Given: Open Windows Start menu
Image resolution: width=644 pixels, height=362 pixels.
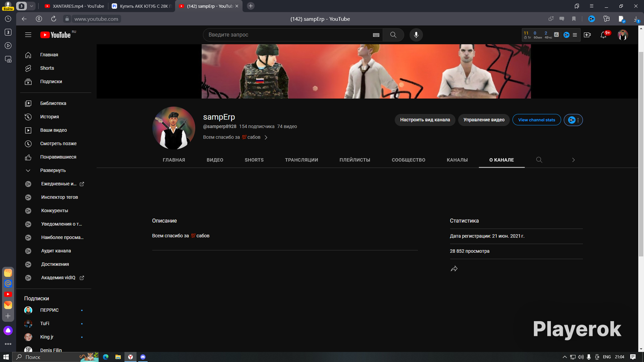Looking at the screenshot, I should click(x=6, y=357).
